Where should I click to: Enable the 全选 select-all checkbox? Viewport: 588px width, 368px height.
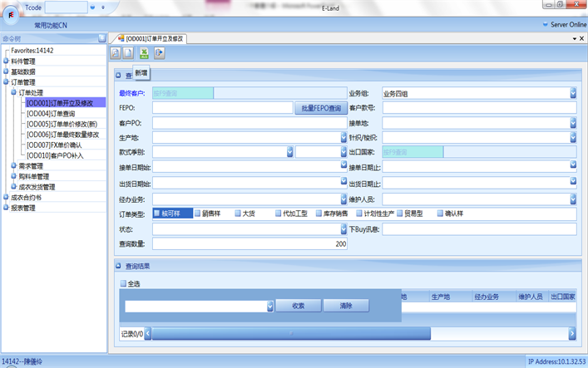124,284
